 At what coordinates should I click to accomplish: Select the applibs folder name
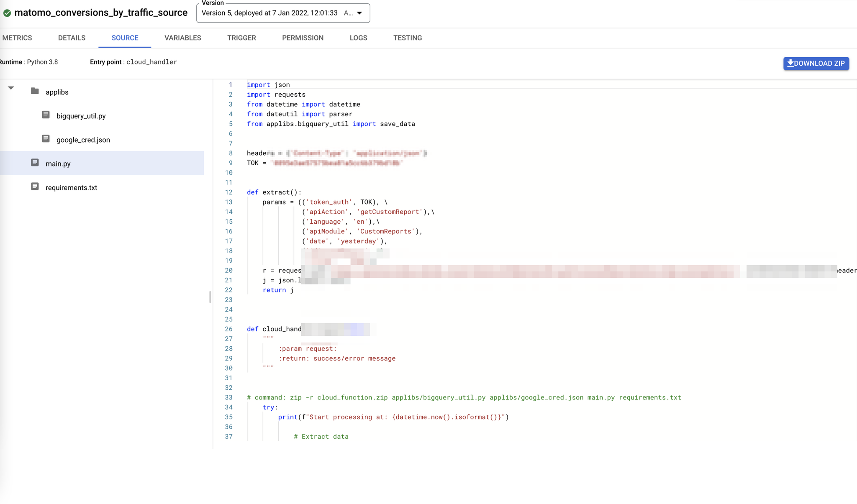click(57, 92)
